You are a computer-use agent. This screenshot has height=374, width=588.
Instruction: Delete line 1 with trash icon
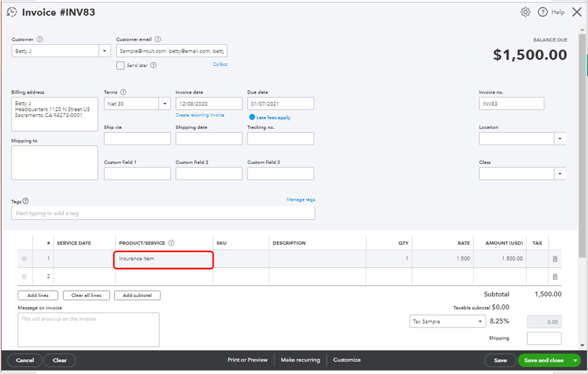pos(554,259)
